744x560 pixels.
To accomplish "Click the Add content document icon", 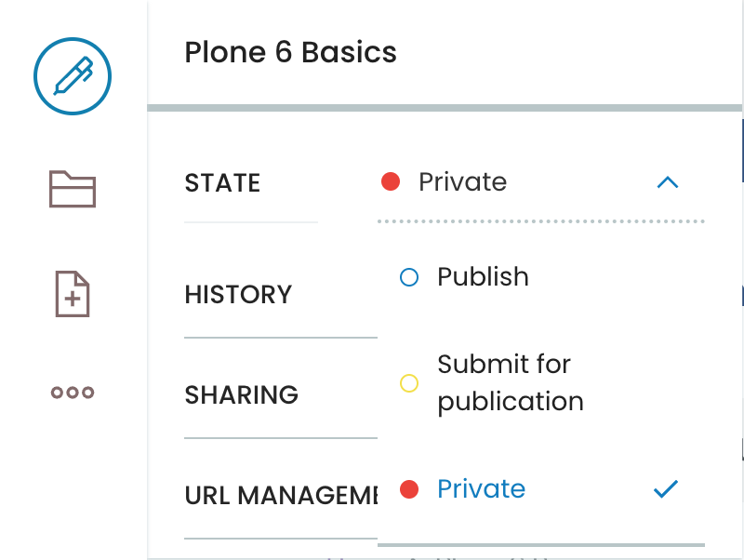I will pyautogui.click(x=73, y=294).
